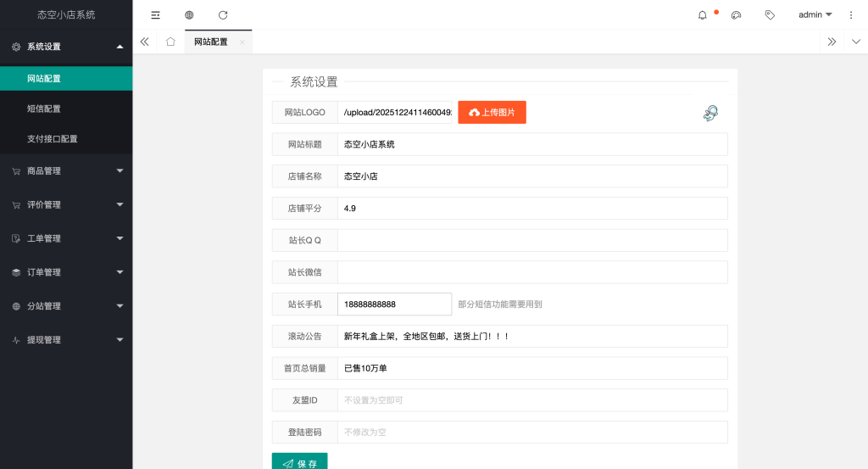Image resolution: width=868 pixels, height=469 pixels.
Task: Open 支付接口配置 in the sidebar
Action: point(66,139)
